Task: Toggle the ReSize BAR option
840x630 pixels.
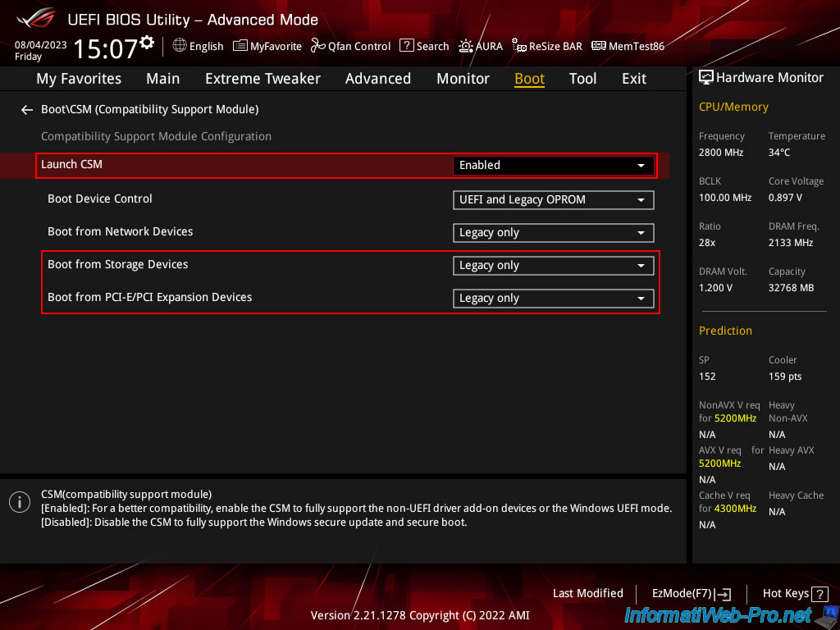Action: point(547,46)
